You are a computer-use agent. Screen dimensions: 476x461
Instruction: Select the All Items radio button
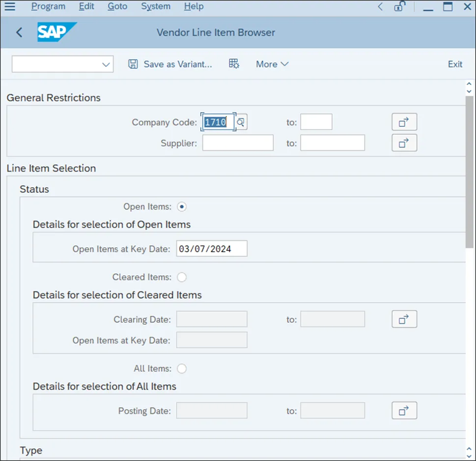[182, 369]
